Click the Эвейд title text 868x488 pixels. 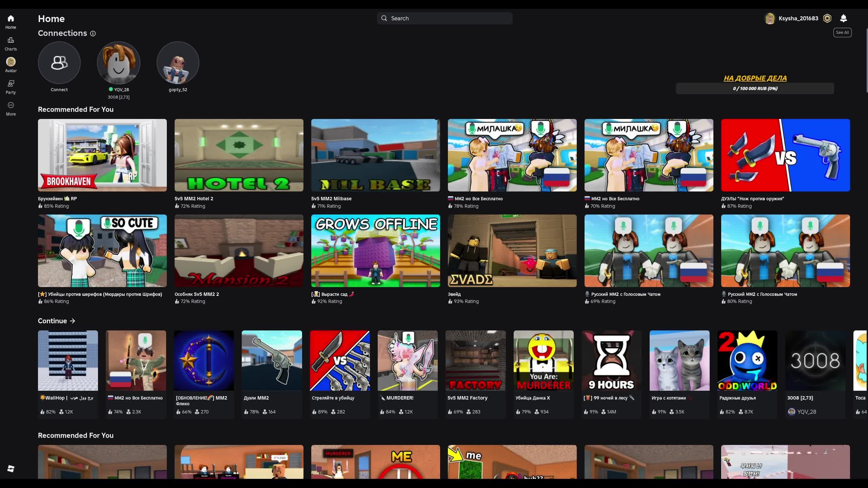coord(454,294)
